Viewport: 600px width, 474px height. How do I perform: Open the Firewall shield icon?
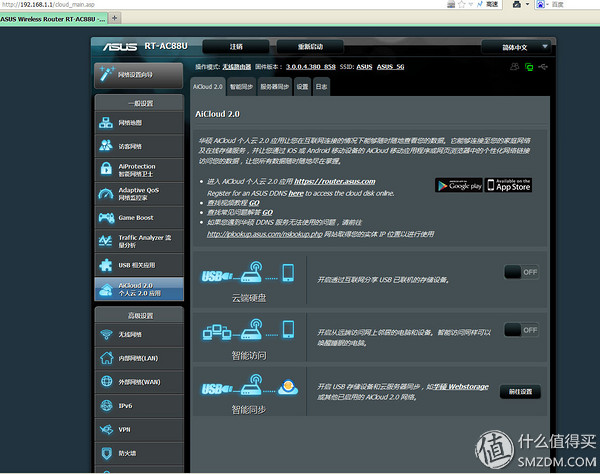[x=106, y=453]
